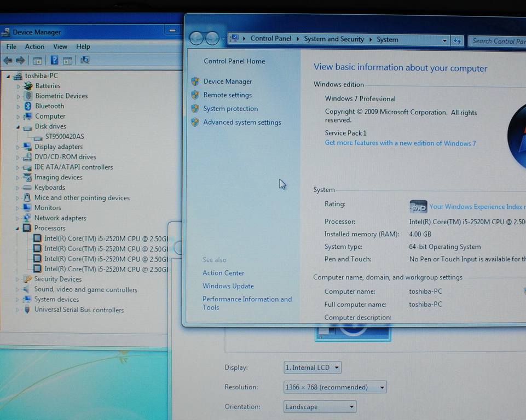Click the Forward arrow in Device Manager toolbar

[20, 60]
